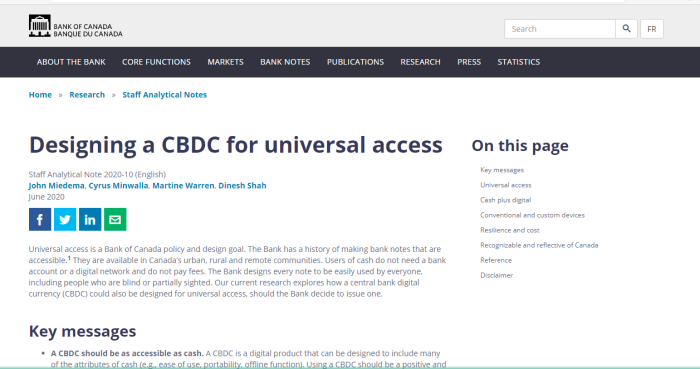
Task: Open Core Functions menu
Action: point(156,62)
